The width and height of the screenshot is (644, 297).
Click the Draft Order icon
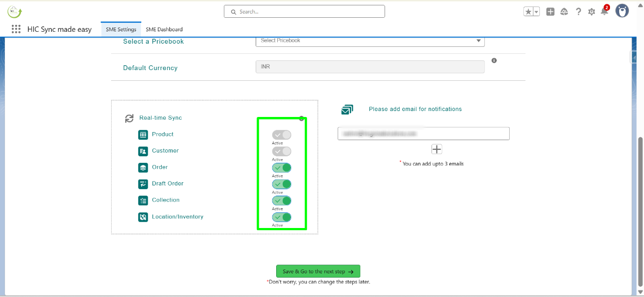pyautogui.click(x=143, y=184)
